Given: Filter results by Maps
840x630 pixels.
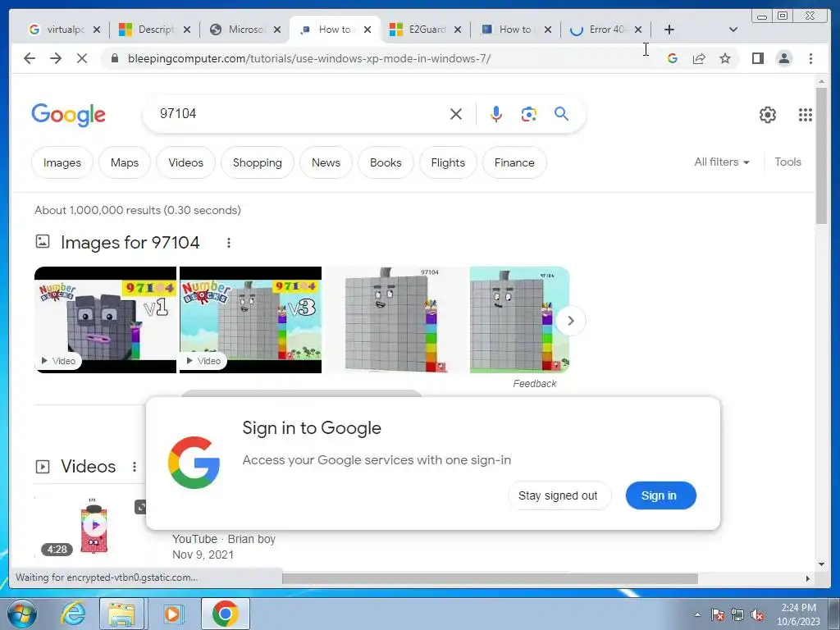Looking at the screenshot, I should 125,162.
